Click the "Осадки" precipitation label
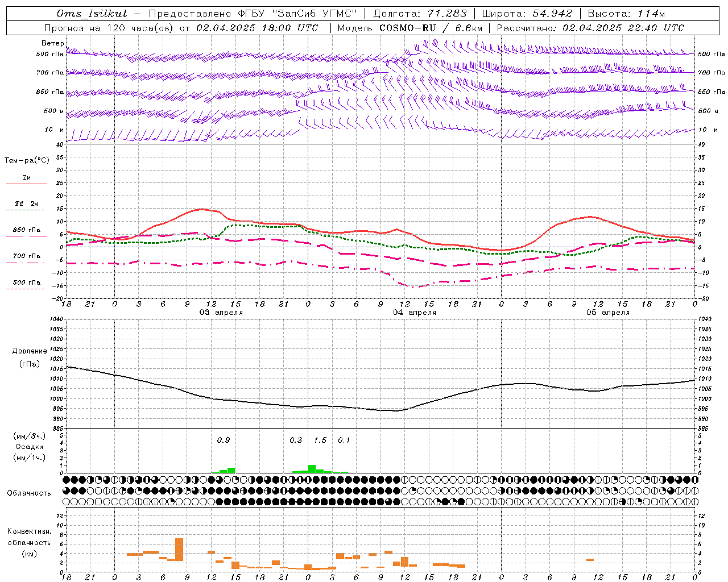 30,447
